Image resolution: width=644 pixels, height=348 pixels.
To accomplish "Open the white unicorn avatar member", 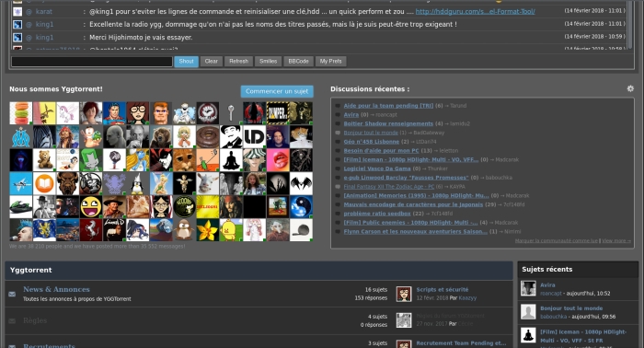I will coord(68,113).
